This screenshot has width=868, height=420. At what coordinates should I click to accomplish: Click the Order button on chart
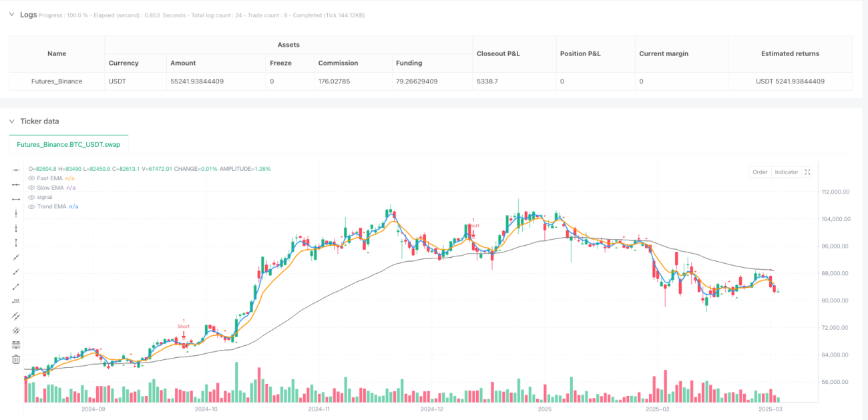(760, 172)
